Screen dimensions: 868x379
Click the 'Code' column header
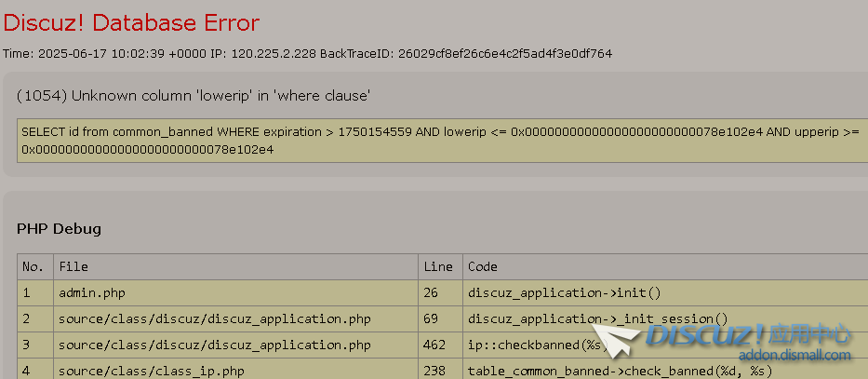click(x=665, y=267)
